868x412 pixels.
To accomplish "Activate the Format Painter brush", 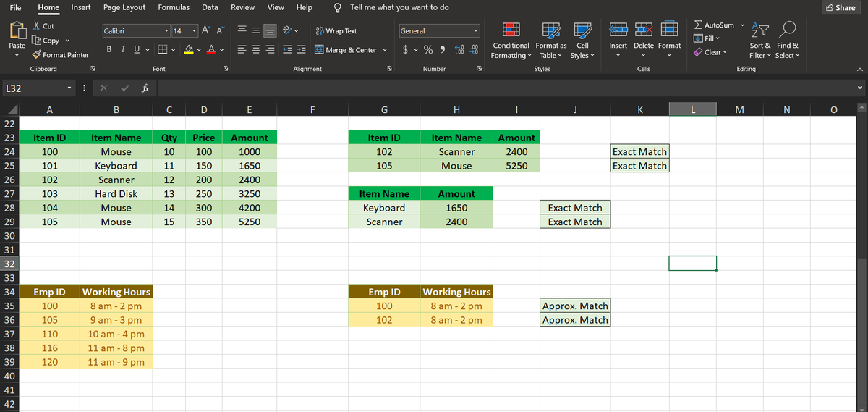I will 38,55.
